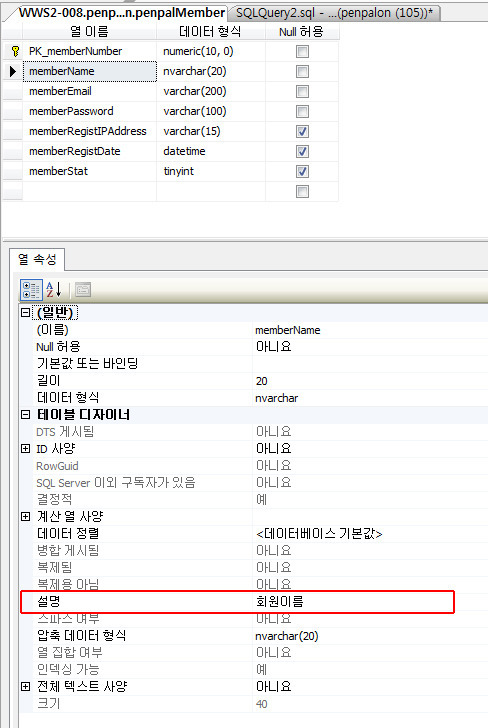Expand the ID 사양 property node
Screen dimensions: 488x728
click(26, 448)
